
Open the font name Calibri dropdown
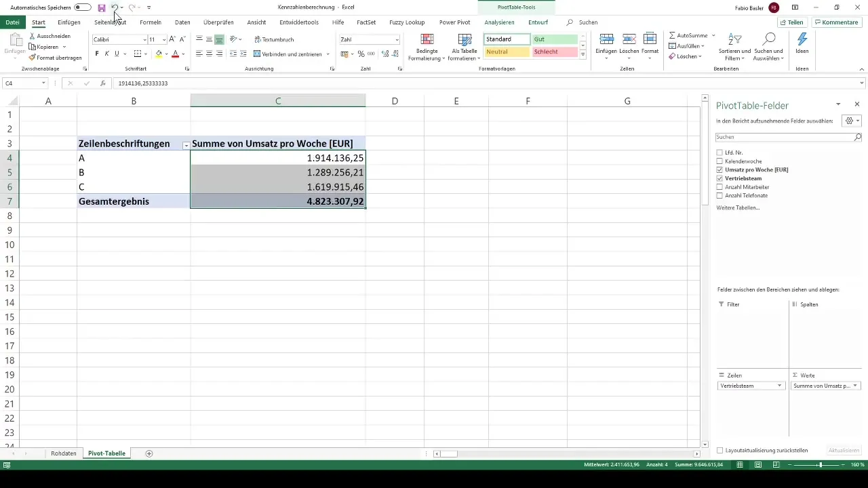(144, 40)
